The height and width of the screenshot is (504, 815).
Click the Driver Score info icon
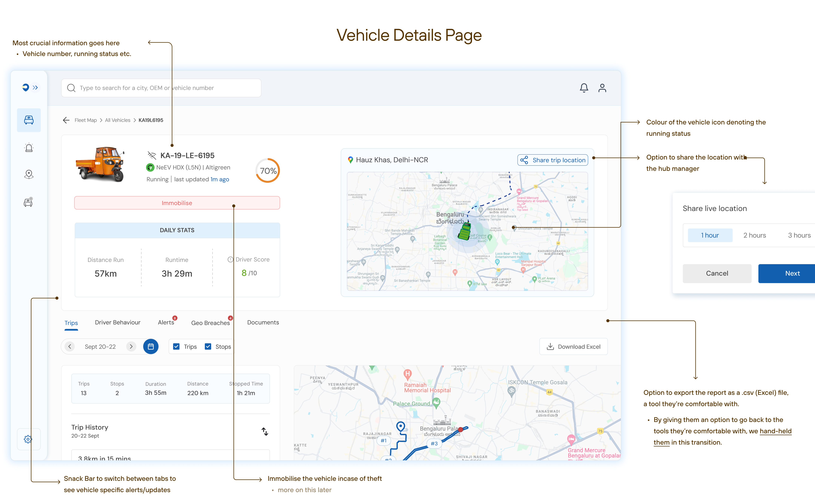tap(230, 260)
